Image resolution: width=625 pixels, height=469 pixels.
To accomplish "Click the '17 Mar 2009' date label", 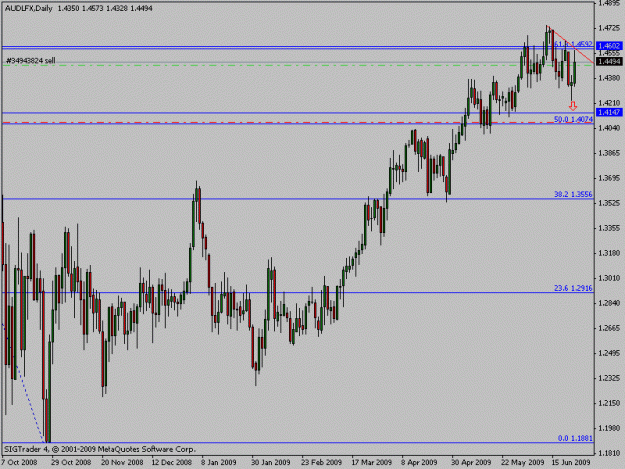I will pyautogui.click(x=371, y=462).
